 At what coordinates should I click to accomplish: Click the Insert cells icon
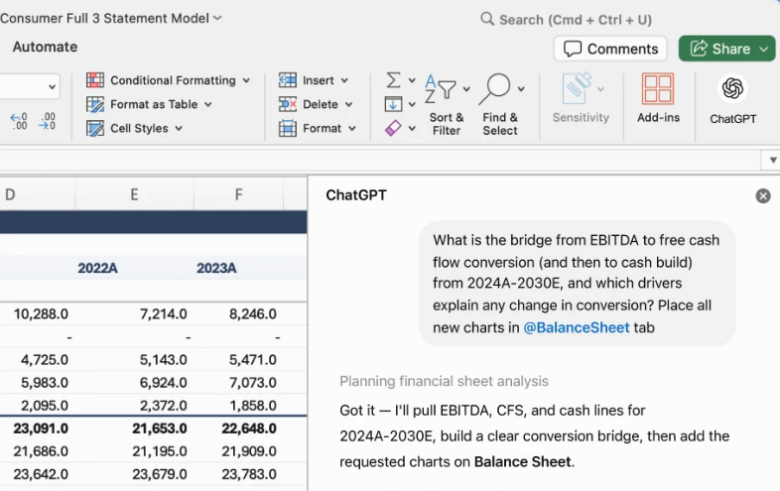(288, 80)
